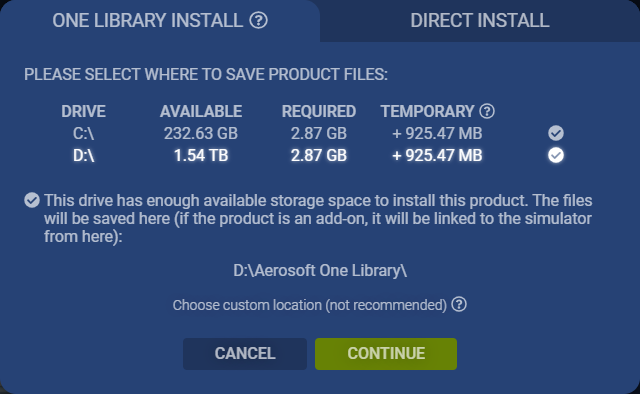This screenshot has height=394, width=640.
Task: Click the Available column header
Action: point(201,111)
